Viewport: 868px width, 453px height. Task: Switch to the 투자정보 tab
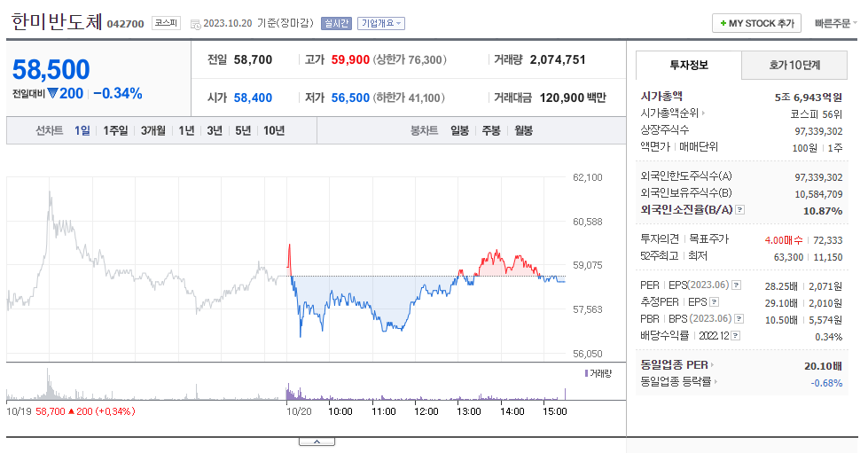[x=689, y=65]
